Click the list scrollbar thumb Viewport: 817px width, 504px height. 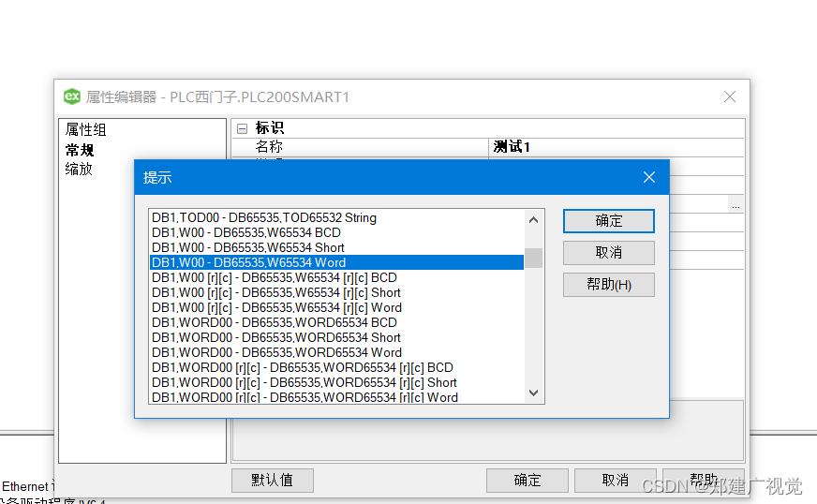click(x=533, y=258)
